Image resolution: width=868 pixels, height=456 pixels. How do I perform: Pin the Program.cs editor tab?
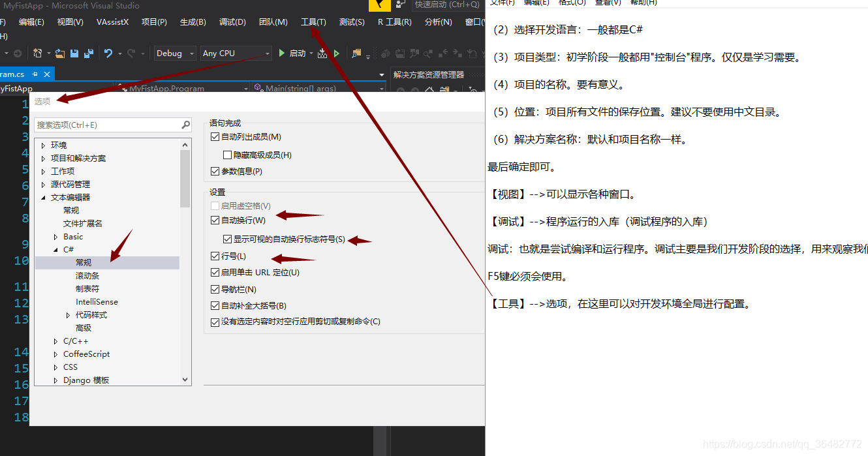pos(35,74)
